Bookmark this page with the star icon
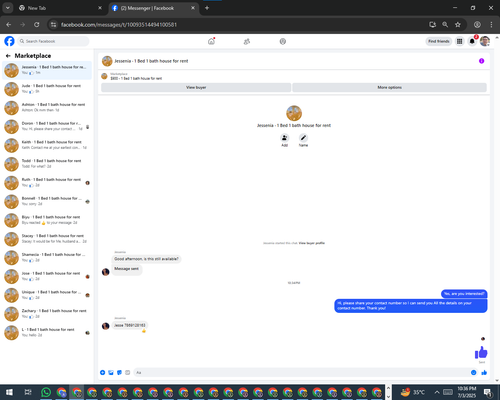The image size is (500, 400). click(458, 25)
